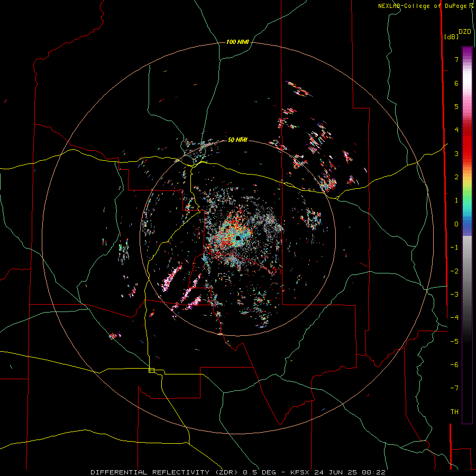Click the "5" value on the scale
This screenshot has height=476, width=476.
tap(456, 106)
